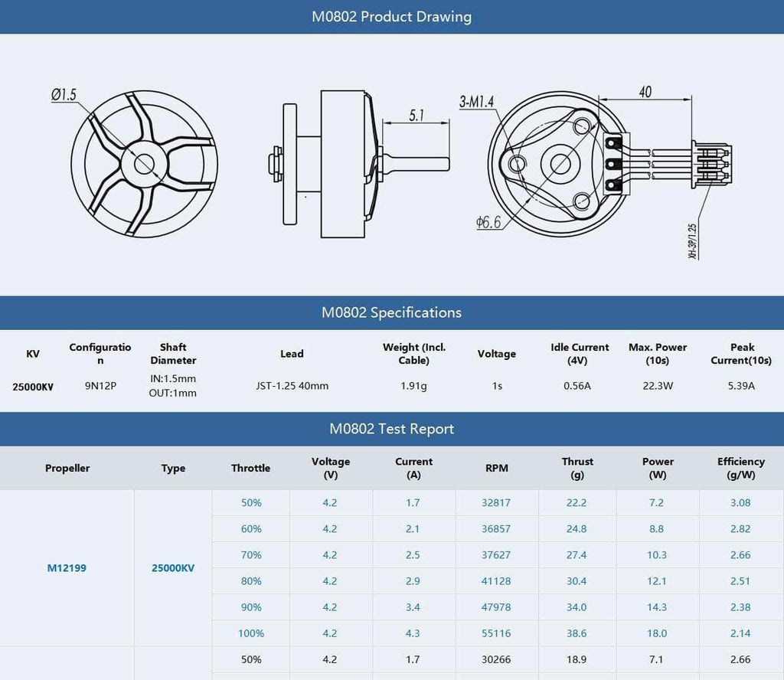Click the 40 cable length dimension

point(645,92)
